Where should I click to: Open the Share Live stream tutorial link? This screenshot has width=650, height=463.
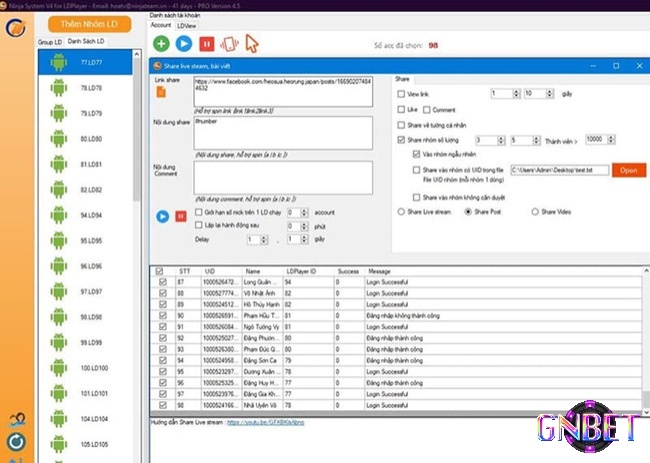pyautogui.click(x=265, y=422)
